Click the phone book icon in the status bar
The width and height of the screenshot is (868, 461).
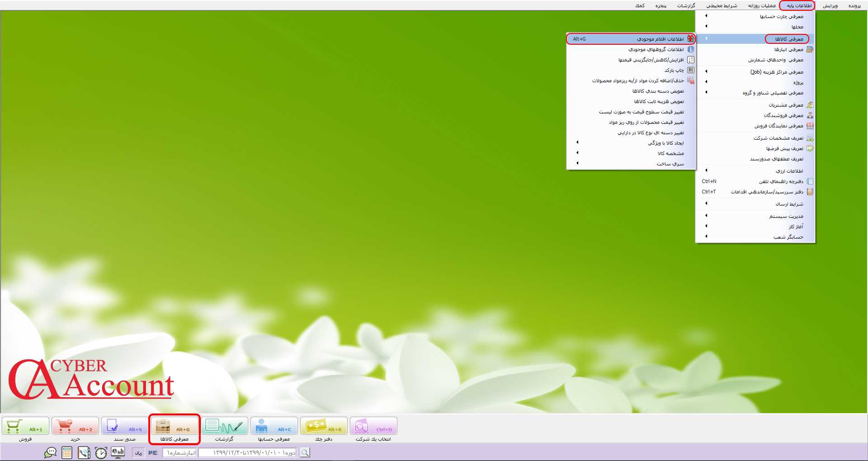pyautogui.click(x=84, y=452)
